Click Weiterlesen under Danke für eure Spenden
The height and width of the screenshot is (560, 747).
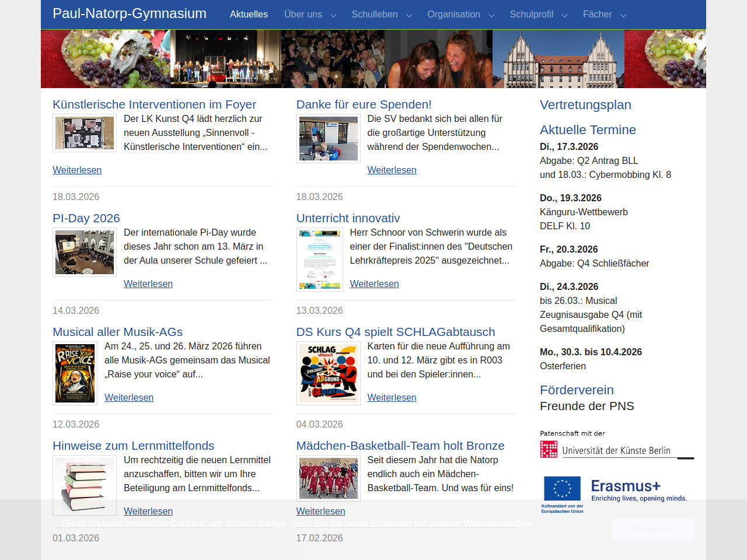(x=392, y=170)
